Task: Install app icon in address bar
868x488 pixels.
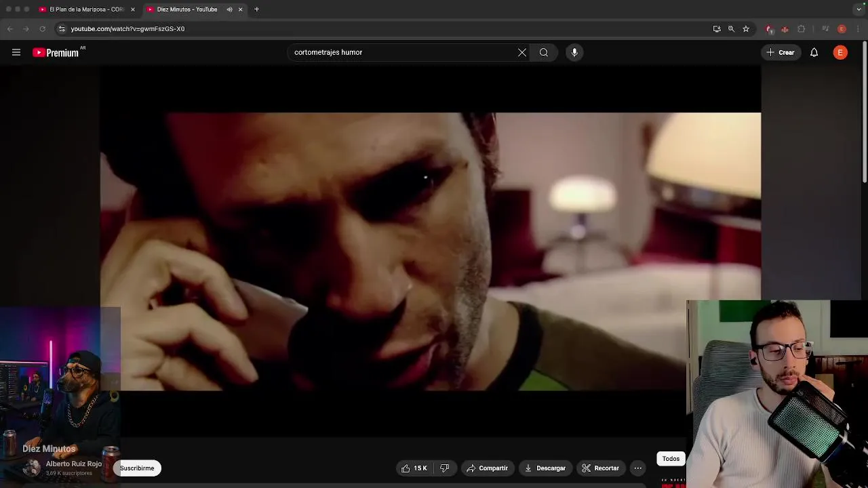Action: coord(717,28)
